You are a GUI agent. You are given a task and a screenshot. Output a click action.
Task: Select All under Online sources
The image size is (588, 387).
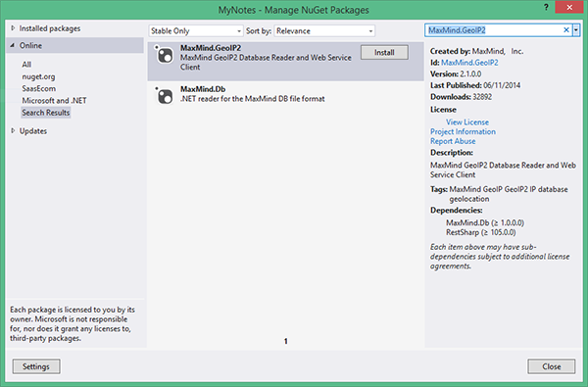26,64
